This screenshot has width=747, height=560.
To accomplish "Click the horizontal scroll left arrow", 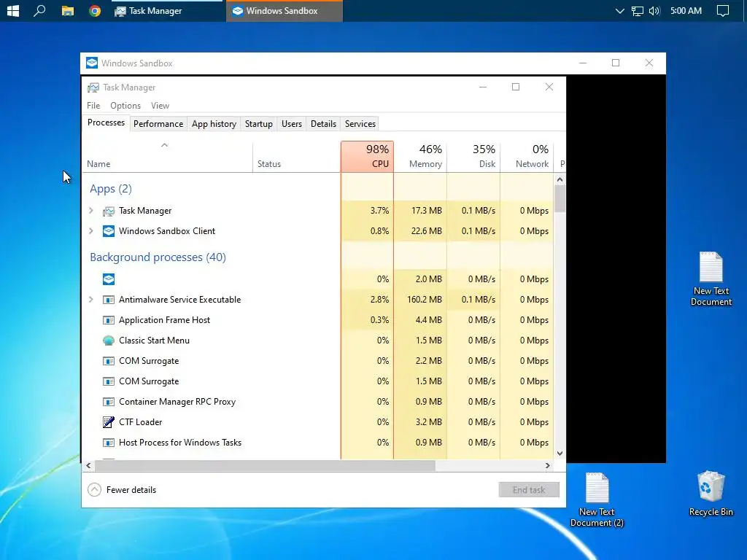I will [88, 465].
